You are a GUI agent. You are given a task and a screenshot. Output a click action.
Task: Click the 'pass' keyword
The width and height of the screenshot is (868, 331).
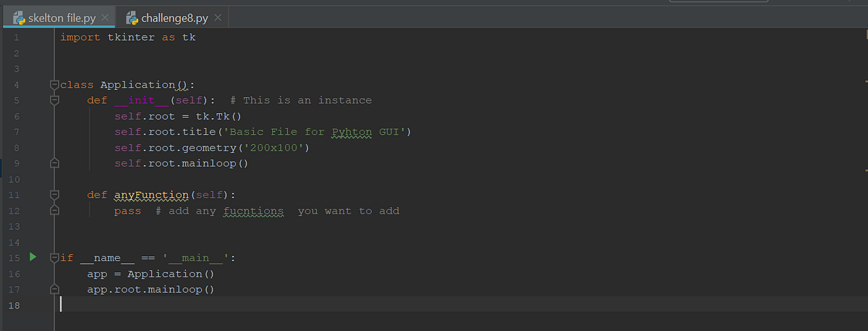point(127,211)
